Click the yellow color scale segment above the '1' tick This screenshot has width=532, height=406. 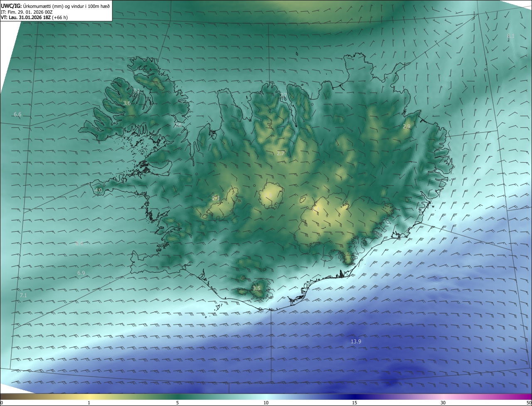[x=89, y=396]
